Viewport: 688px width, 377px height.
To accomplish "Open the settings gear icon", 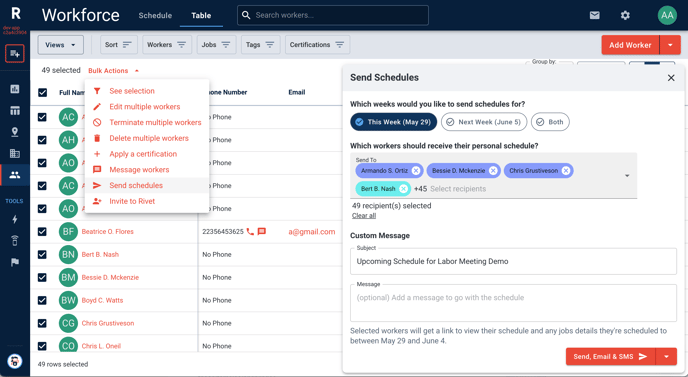I will (625, 15).
